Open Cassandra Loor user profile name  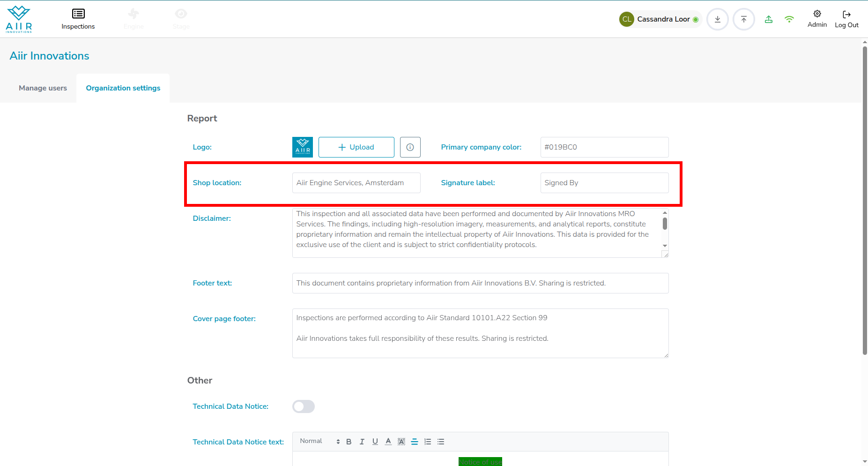tap(663, 19)
